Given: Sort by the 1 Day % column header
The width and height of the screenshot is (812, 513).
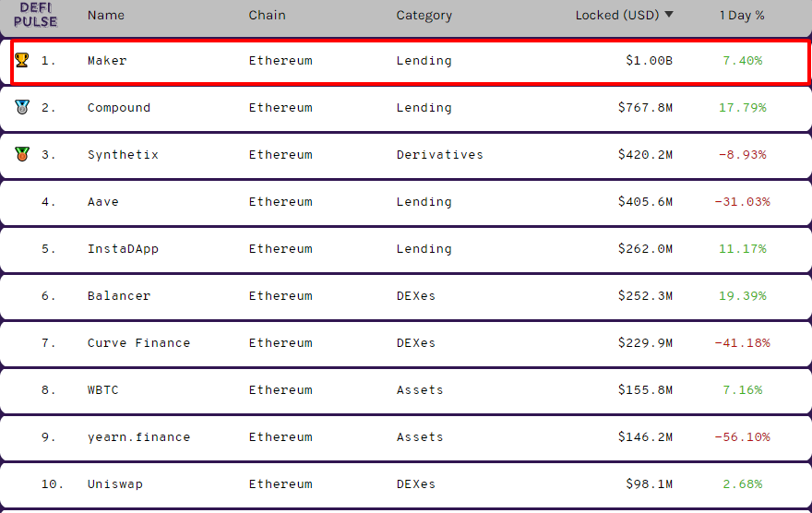Looking at the screenshot, I should click(x=742, y=15).
